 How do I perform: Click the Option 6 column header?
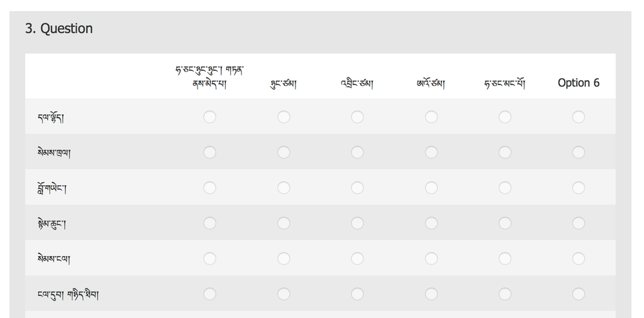(578, 83)
